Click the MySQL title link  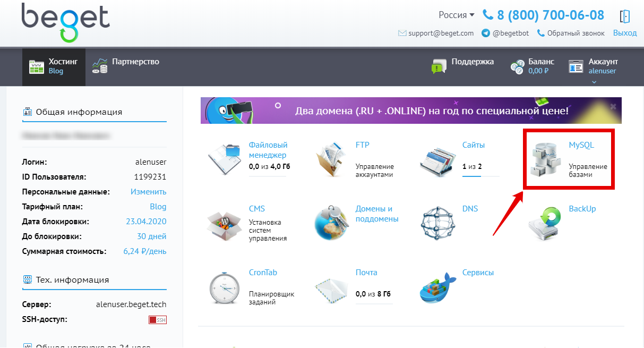point(581,145)
